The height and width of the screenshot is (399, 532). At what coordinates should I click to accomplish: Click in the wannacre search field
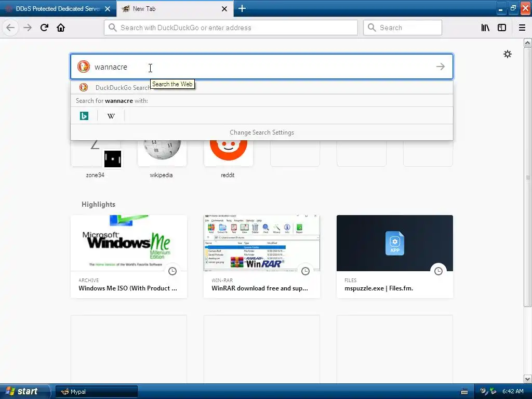coord(261,66)
